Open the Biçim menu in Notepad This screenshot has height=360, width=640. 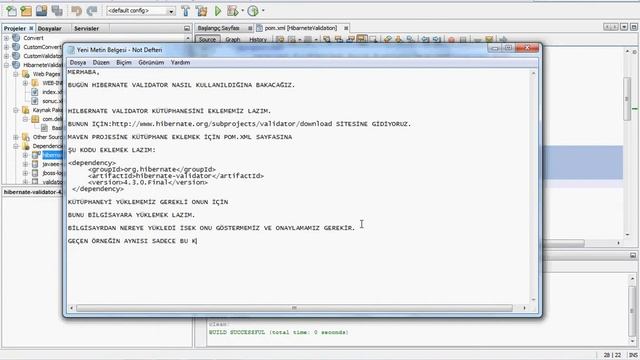coord(124,62)
